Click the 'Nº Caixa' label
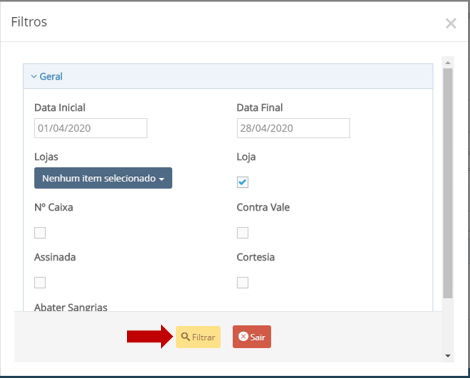The image size is (470, 379). pyautogui.click(x=54, y=207)
